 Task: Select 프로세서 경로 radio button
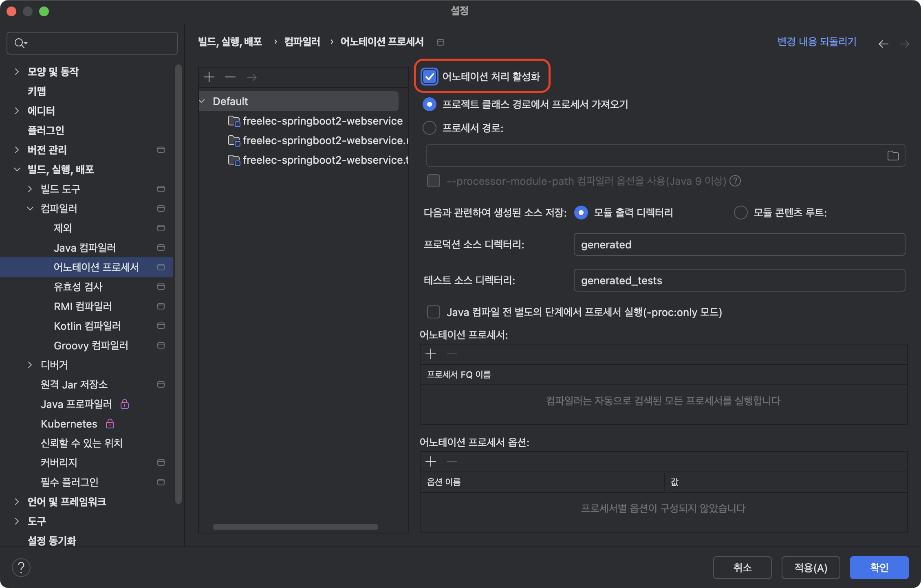pos(430,128)
